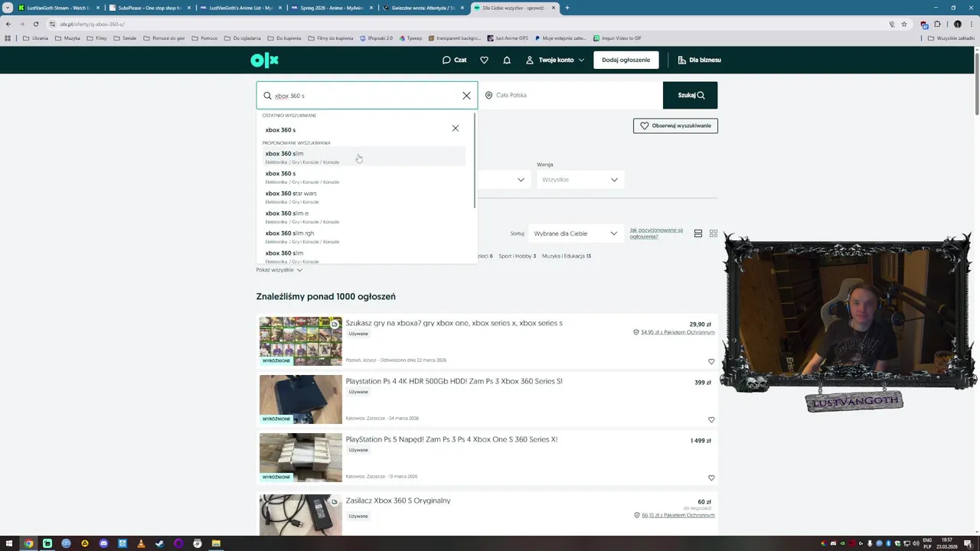Open Chrome profile avatar icon

click(x=957, y=24)
